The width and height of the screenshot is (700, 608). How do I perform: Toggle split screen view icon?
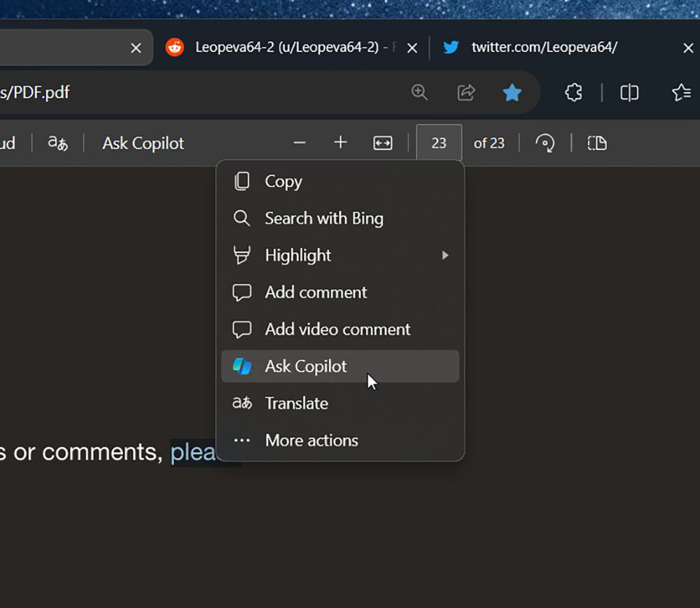(x=629, y=92)
